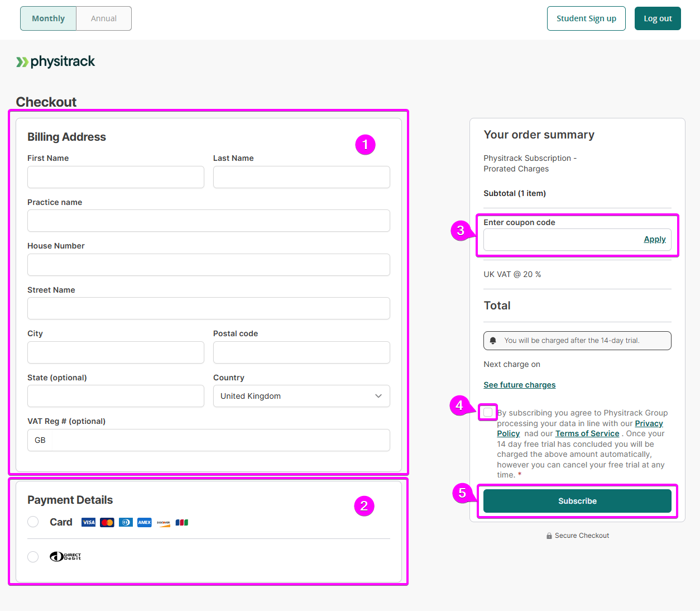Click the Mastercard icon

pyautogui.click(x=107, y=522)
